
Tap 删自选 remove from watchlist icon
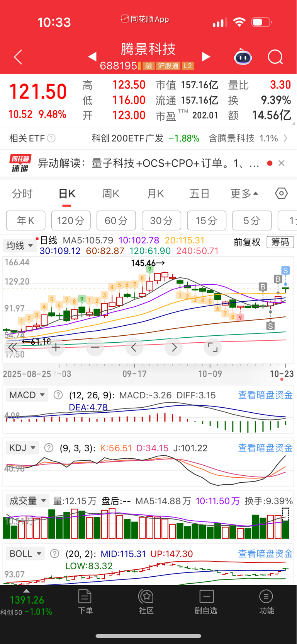click(206, 602)
